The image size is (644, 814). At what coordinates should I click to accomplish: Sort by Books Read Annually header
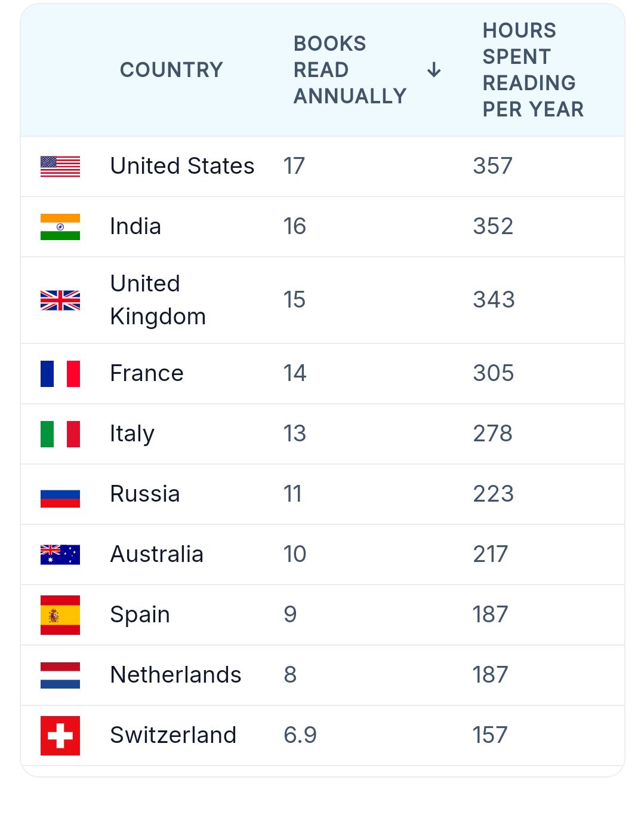click(x=350, y=70)
